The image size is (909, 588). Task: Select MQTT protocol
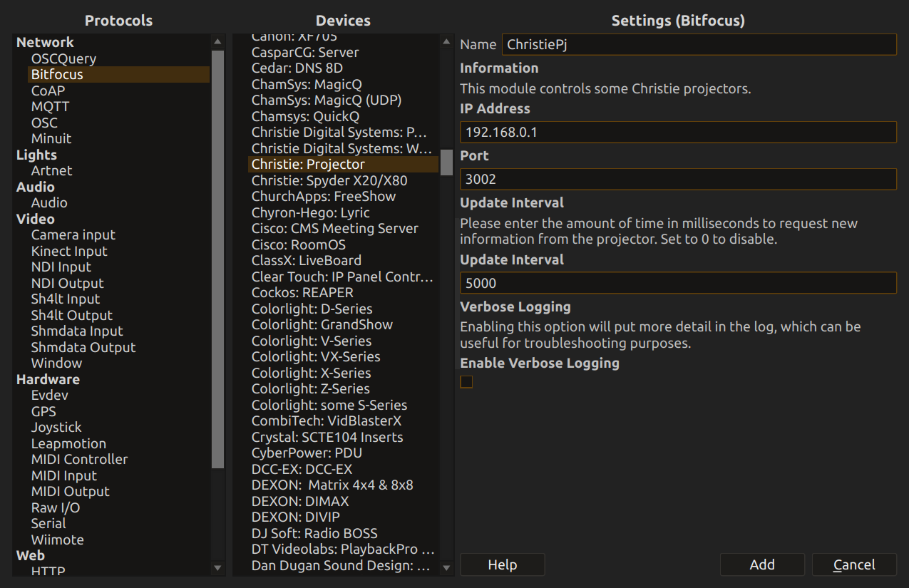pyautogui.click(x=50, y=107)
